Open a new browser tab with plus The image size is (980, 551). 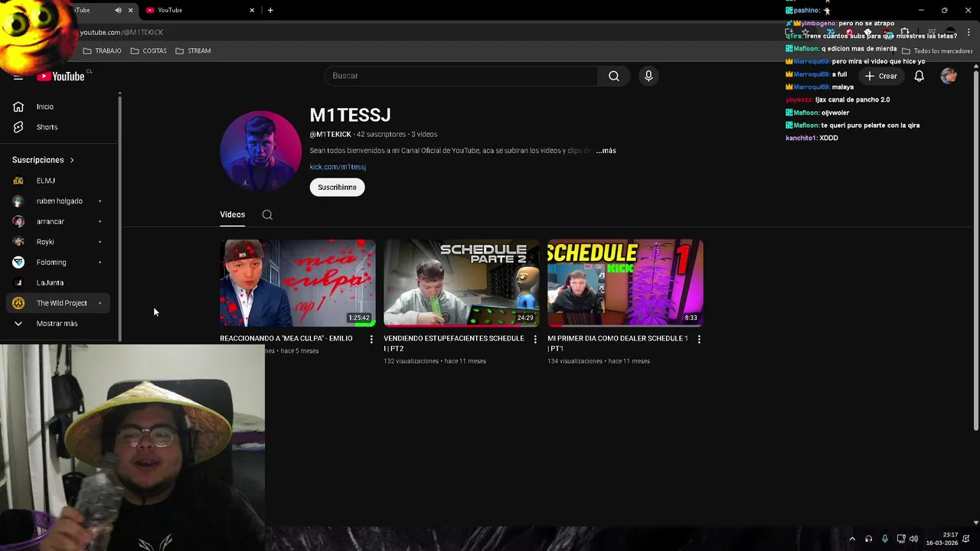tap(270, 10)
